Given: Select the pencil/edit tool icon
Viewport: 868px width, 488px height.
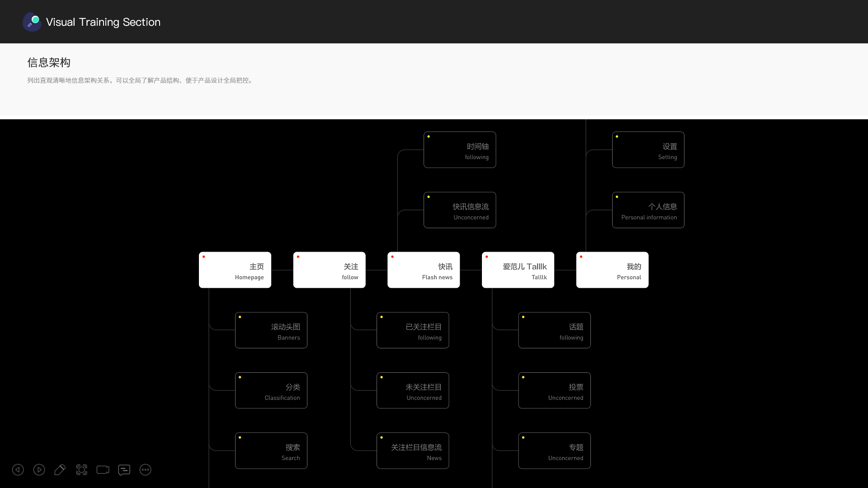Looking at the screenshot, I should click(60, 469).
